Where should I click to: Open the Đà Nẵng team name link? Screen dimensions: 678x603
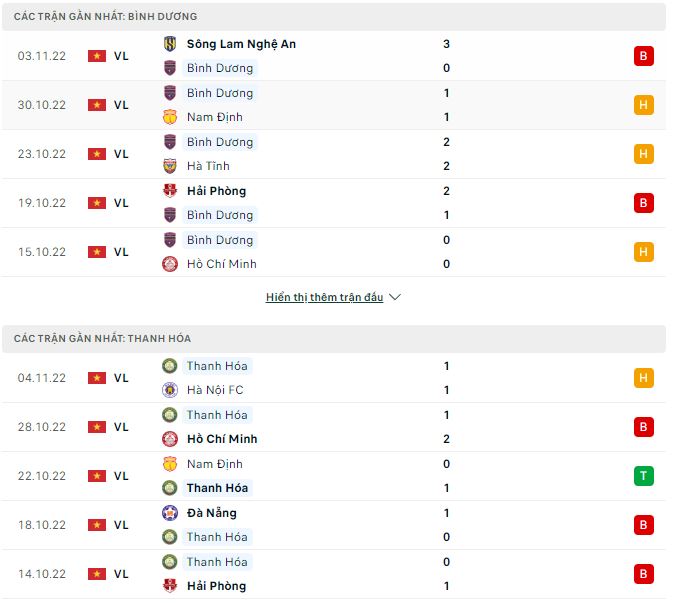click(211, 513)
